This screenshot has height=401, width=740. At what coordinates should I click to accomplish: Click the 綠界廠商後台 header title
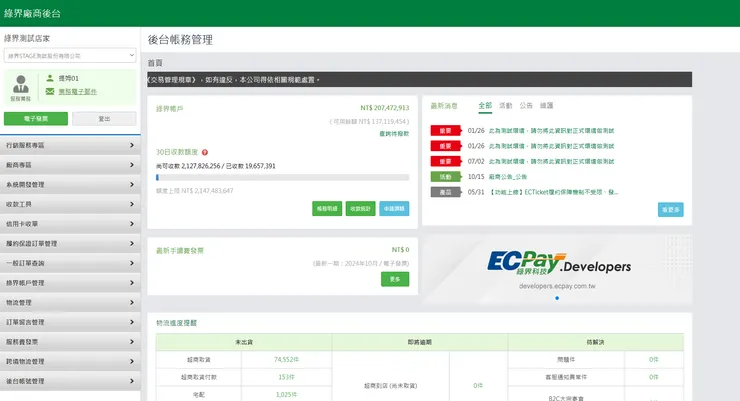pos(32,13)
